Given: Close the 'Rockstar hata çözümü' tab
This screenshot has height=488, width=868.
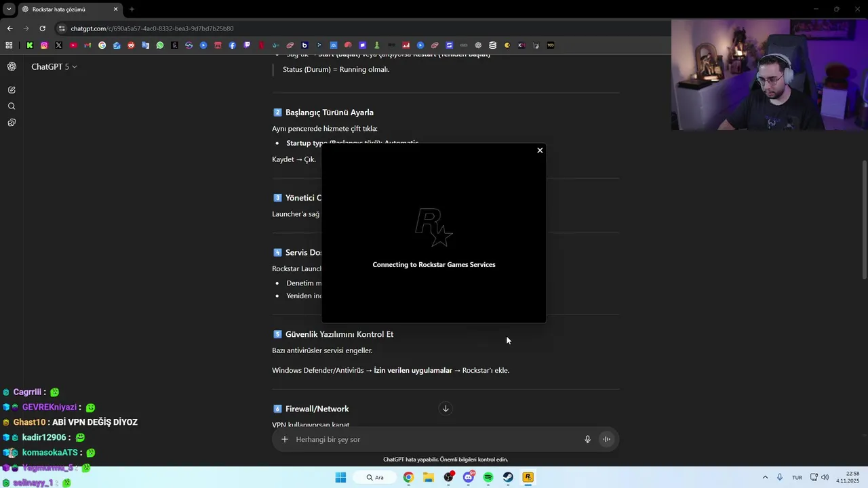Looking at the screenshot, I should [x=115, y=9].
